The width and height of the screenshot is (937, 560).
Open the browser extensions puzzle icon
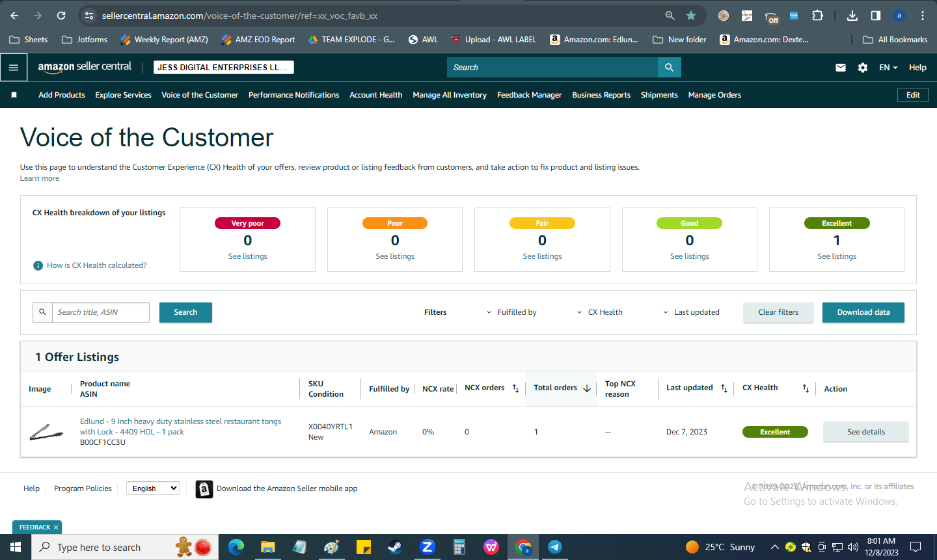818,16
